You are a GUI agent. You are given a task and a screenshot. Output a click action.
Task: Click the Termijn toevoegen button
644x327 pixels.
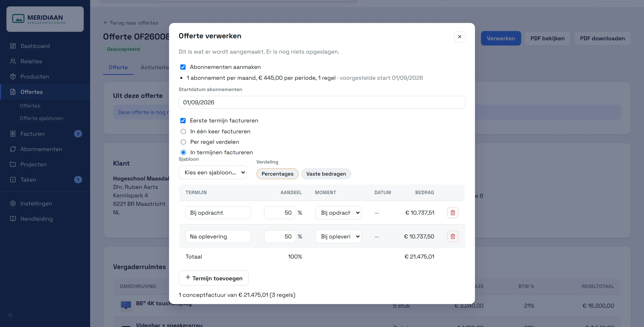pos(214,278)
